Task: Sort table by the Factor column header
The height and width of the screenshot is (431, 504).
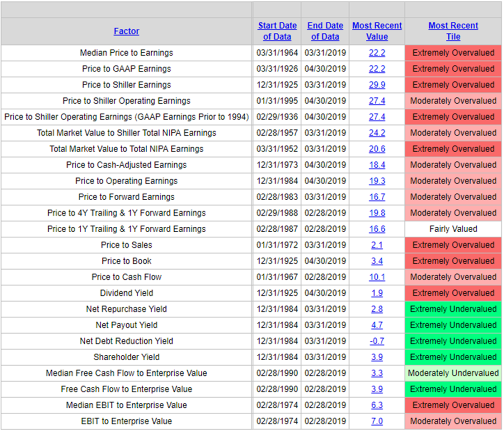Action: pyautogui.click(x=126, y=31)
